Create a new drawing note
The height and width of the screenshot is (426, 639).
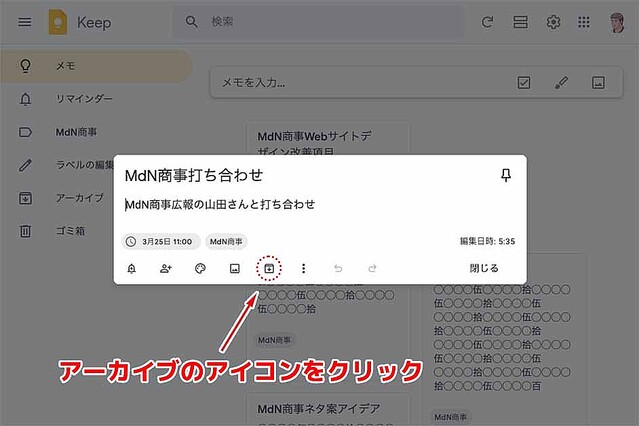coord(561,83)
